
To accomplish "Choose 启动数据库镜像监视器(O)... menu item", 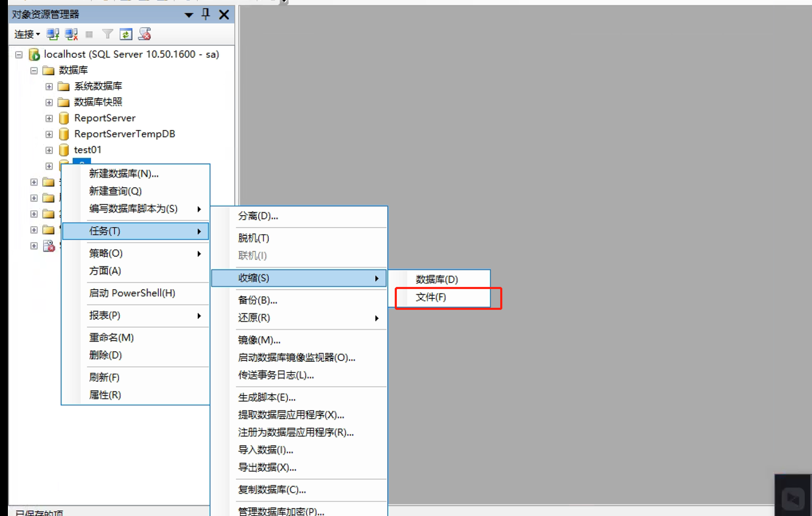I will (299, 358).
